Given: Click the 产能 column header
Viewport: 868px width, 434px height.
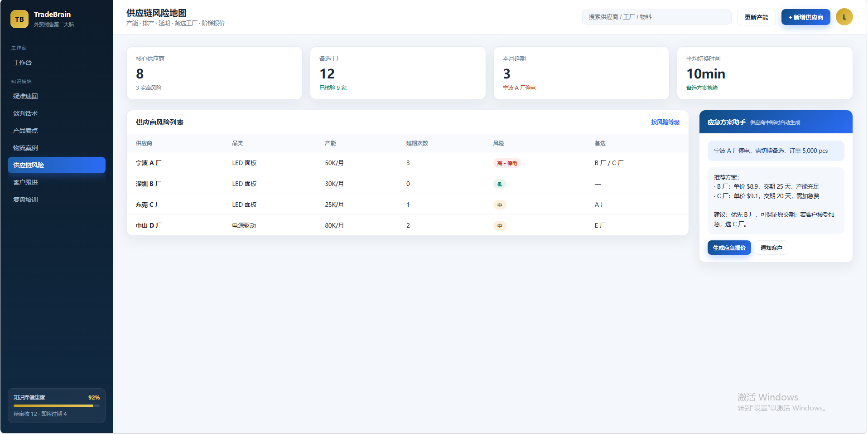Looking at the screenshot, I should coord(330,143).
